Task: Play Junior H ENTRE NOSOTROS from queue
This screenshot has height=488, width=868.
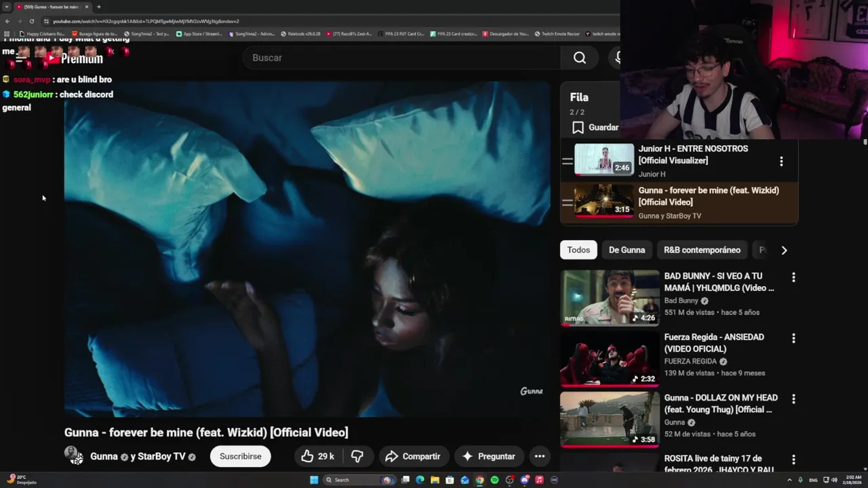Action: click(693, 155)
